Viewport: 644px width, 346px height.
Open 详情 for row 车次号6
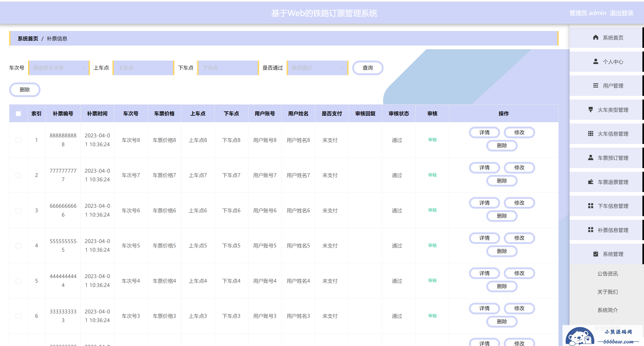[484, 203]
